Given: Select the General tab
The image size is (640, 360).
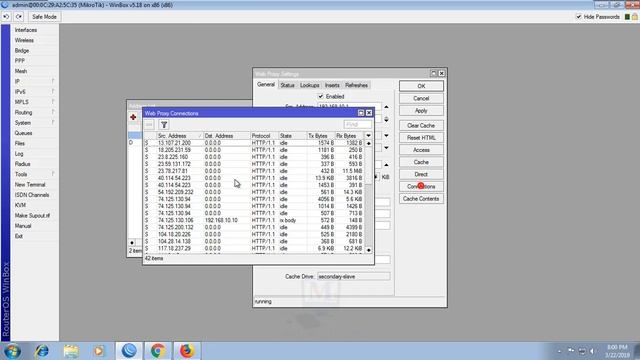Looking at the screenshot, I should point(266,84).
